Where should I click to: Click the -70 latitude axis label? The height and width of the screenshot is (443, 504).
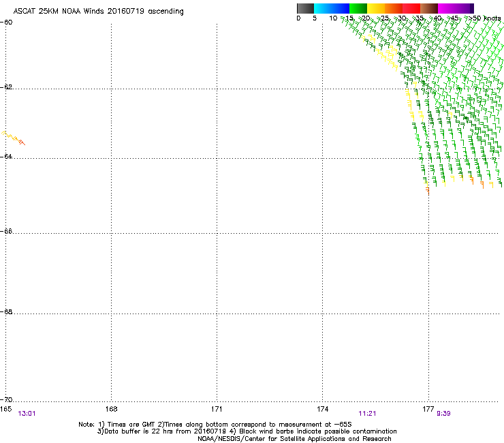[x=6, y=399]
